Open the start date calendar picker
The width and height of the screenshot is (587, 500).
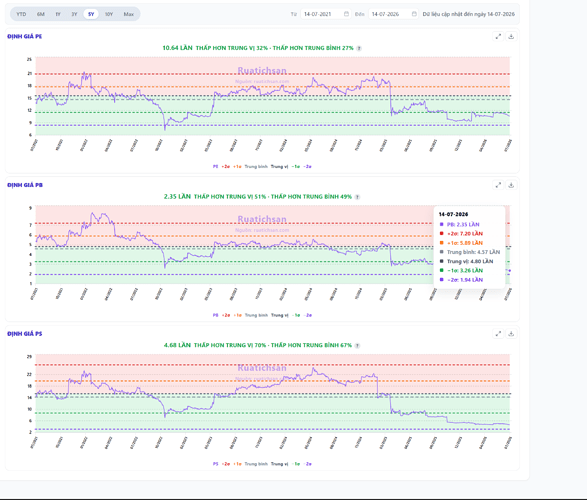click(346, 14)
